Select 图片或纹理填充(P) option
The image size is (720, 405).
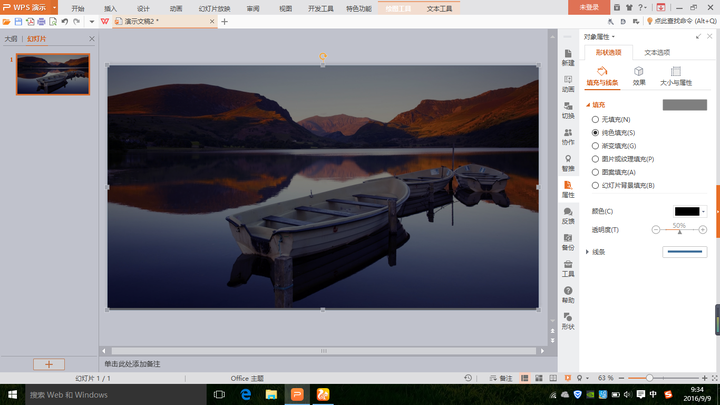point(623,159)
